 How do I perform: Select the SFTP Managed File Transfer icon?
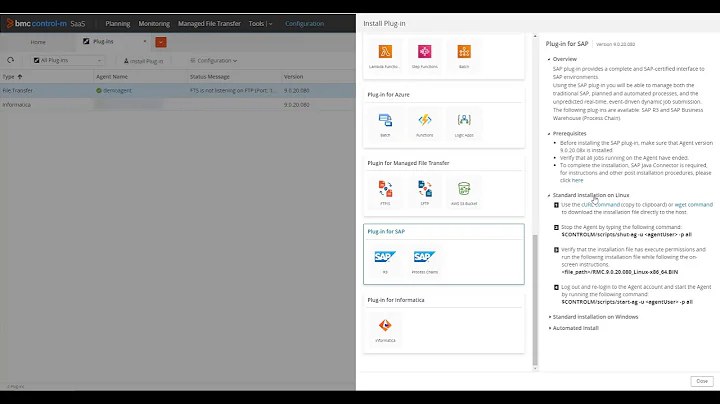pyautogui.click(x=424, y=189)
